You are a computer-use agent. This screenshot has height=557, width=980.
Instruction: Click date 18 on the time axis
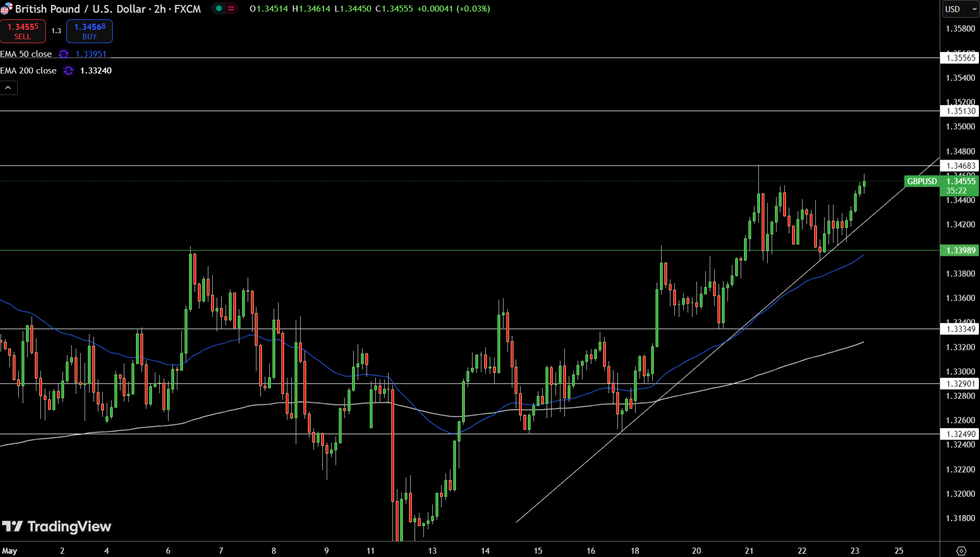pos(635,550)
